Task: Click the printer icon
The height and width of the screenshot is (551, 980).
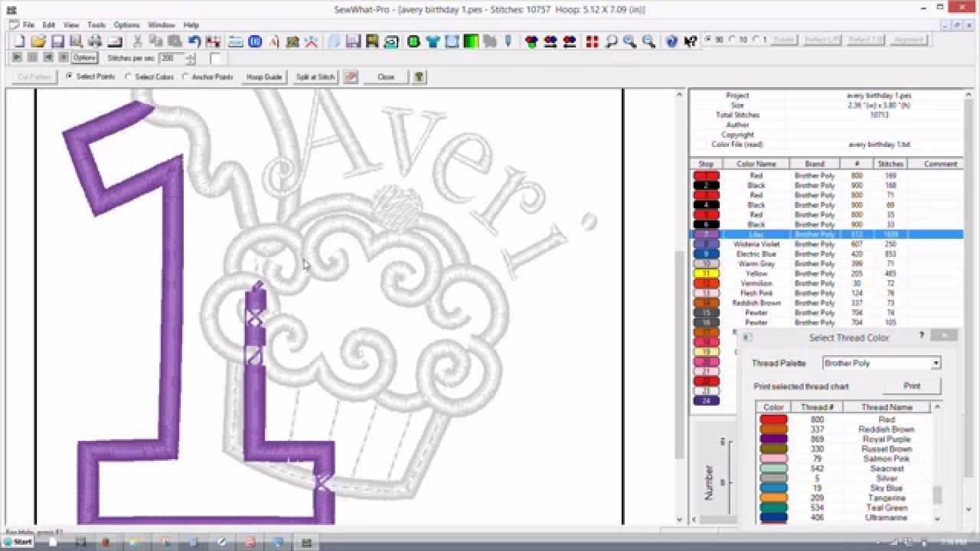Action: (95, 41)
